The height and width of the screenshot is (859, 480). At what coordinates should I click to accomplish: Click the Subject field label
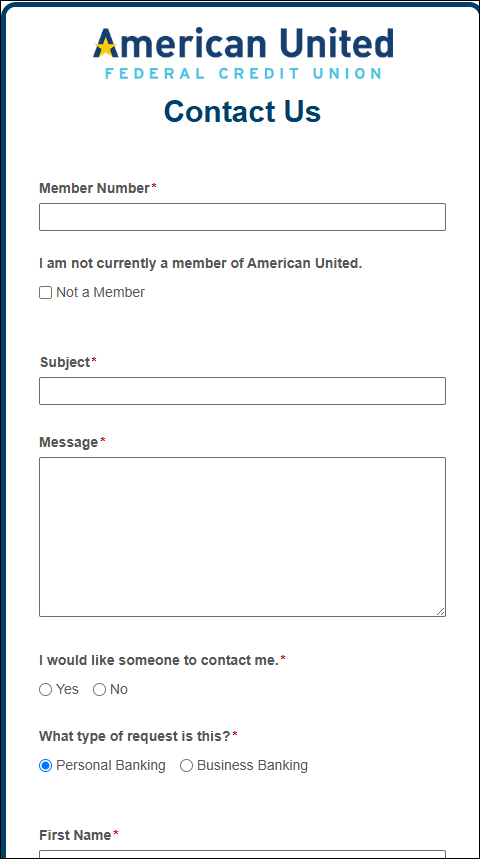pos(65,362)
